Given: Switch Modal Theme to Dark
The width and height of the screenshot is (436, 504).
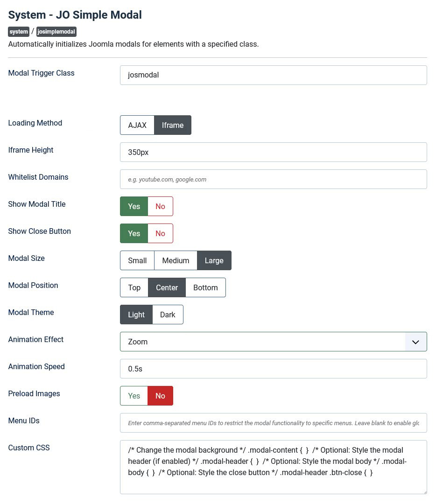Looking at the screenshot, I should 168,315.
